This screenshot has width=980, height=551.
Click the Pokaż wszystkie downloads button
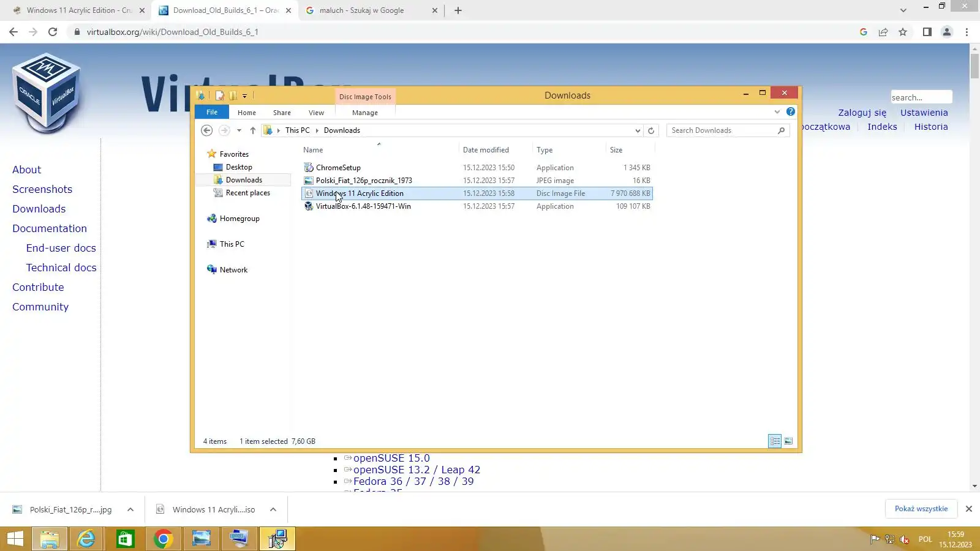click(921, 509)
